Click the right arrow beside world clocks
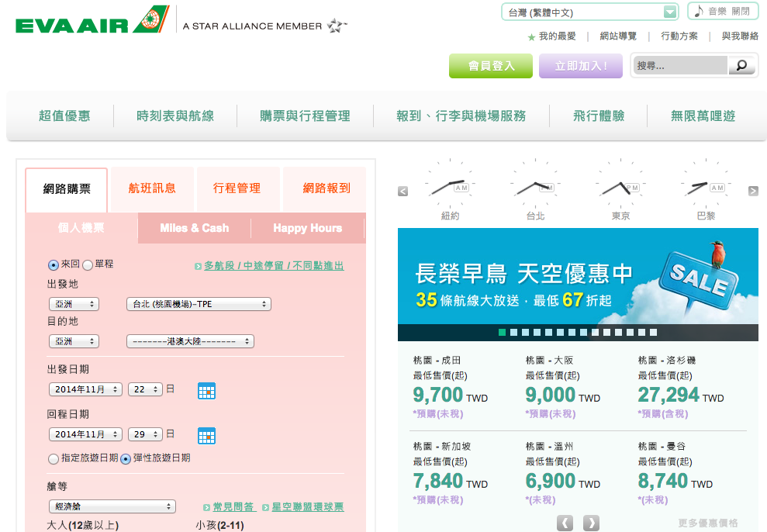The image size is (767, 532). point(753,192)
